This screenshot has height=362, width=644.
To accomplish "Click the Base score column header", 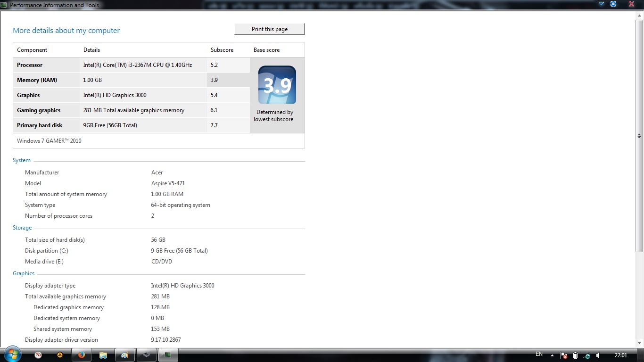I will pos(266,50).
